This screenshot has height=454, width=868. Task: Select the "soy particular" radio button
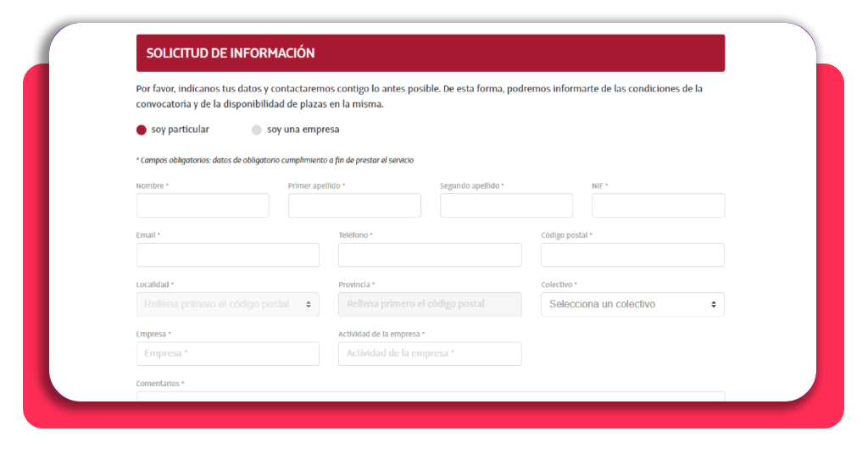pos(142,130)
